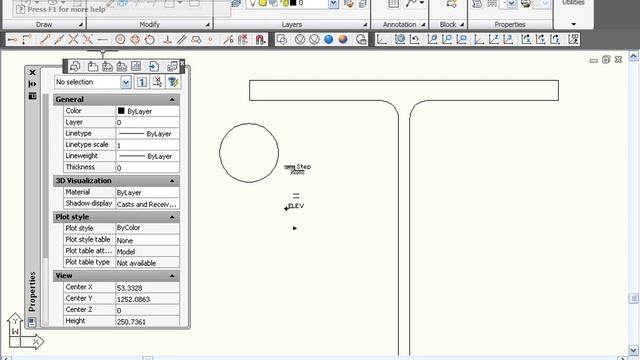Select 3D Wireframe visual style icon
Viewport: 640px width, 360px height.
[300, 40]
